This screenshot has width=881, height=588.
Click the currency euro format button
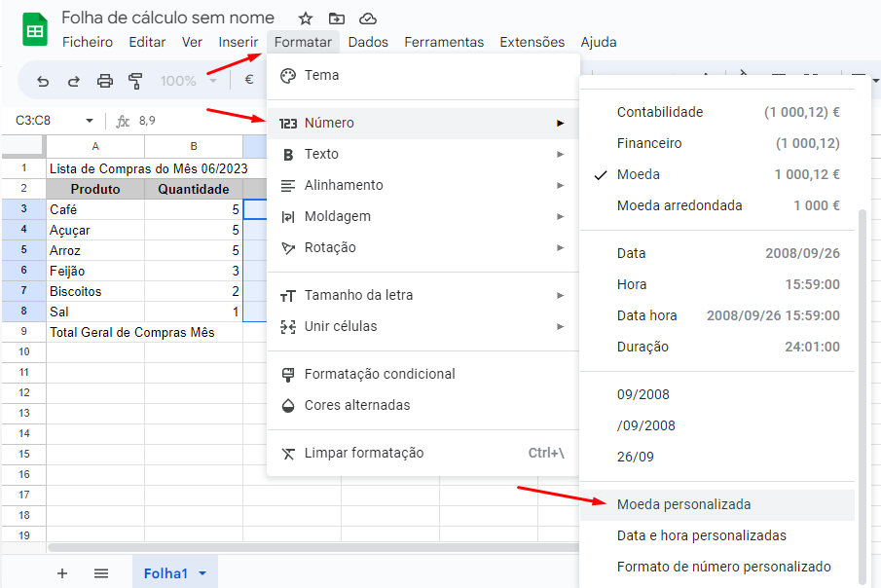(249, 81)
